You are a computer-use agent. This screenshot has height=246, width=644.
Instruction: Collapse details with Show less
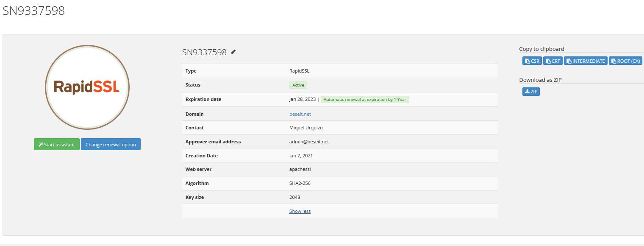coord(300,211)
